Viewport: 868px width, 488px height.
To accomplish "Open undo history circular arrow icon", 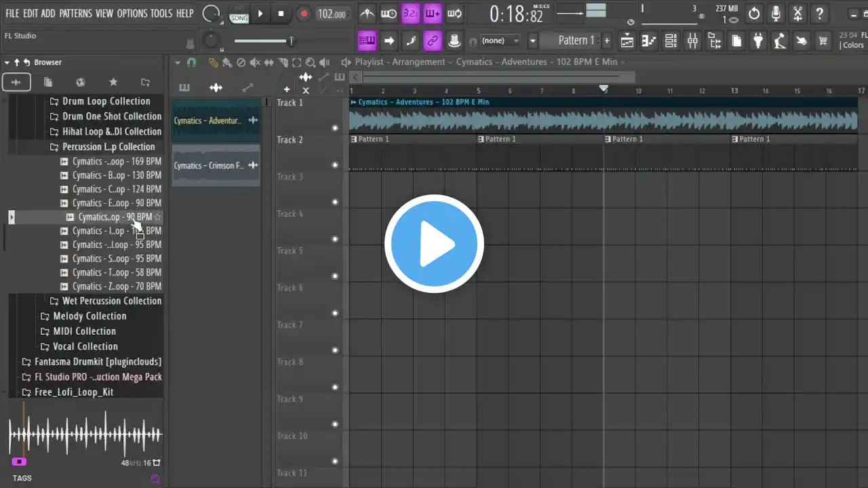I will pyautogui.click(x=754, y=14).
